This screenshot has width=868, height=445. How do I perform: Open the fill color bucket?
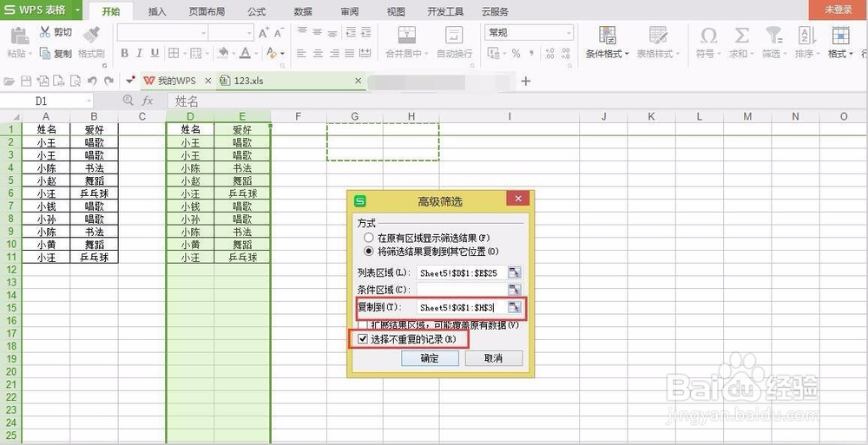224,53
